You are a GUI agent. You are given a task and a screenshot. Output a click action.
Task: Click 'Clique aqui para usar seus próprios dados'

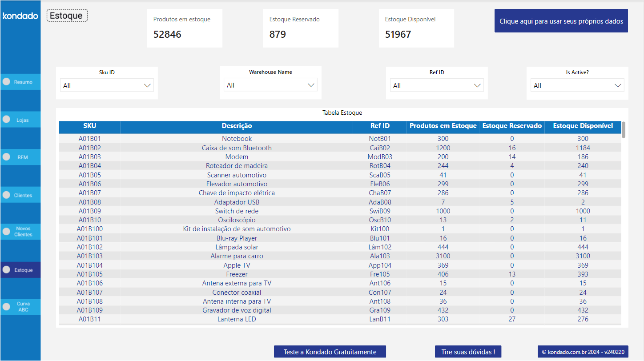coord(561,20)
